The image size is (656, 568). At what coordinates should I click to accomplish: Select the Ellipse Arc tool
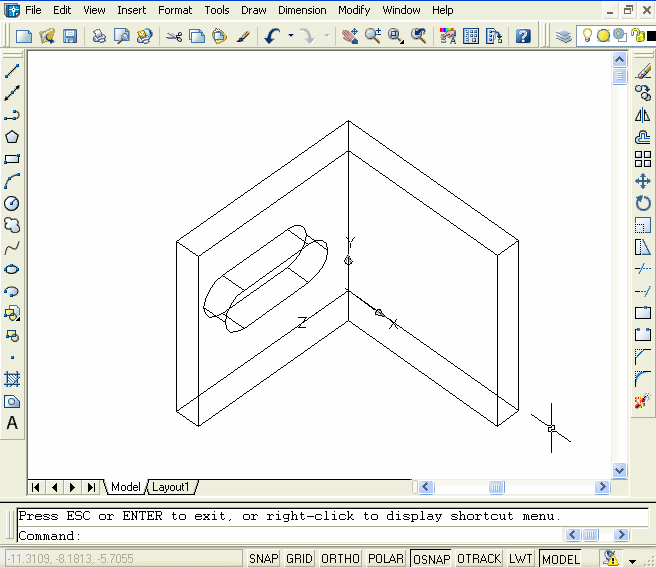pos(12,292)
